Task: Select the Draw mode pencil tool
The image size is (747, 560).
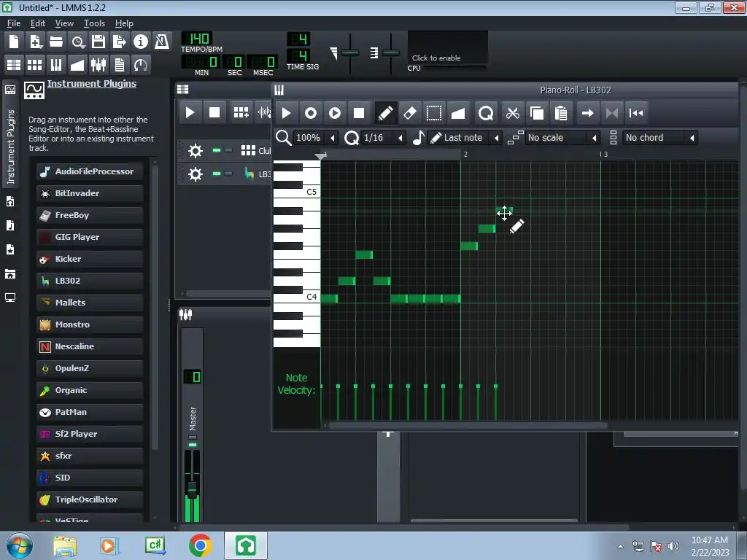Action: pyautogui.click(x=385, y=113)
